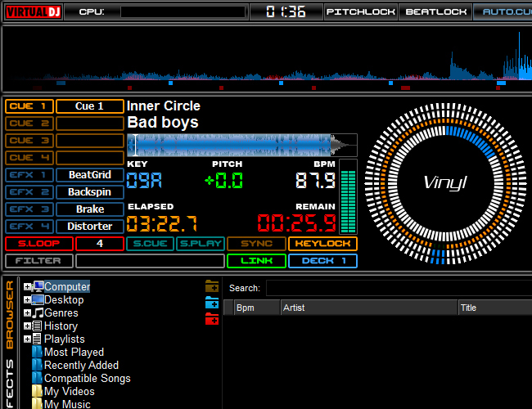Click the pitch value +0.0
This screenshot has width=532, height=409.
click(224, 181)
